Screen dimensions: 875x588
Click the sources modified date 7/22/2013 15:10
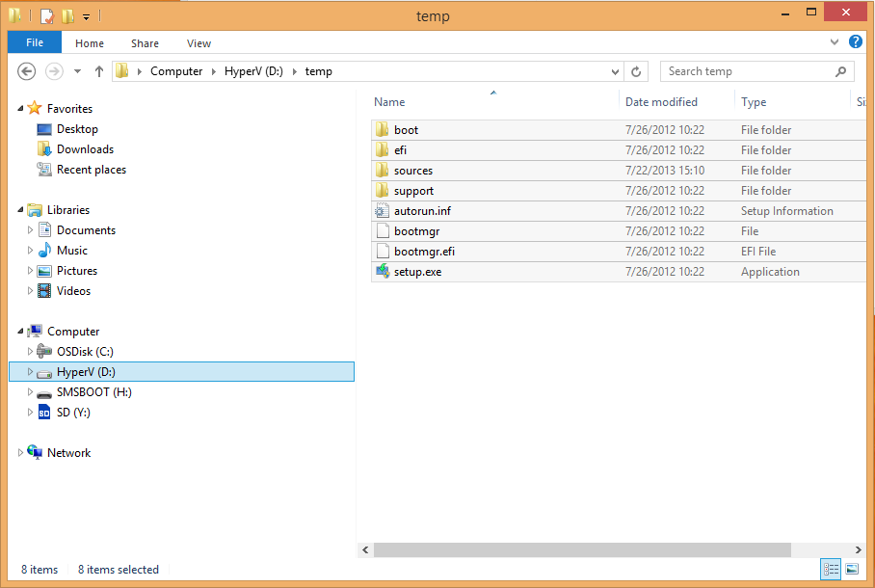point(665,171)
